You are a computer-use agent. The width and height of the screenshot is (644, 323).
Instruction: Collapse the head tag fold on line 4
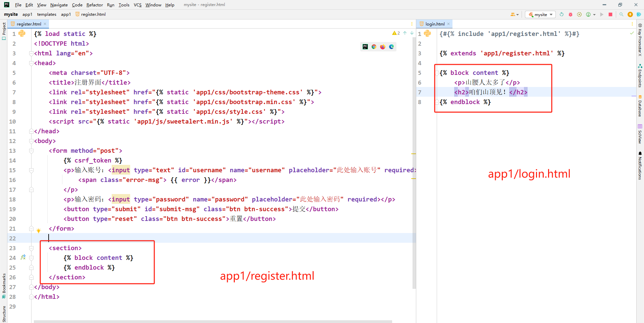tap(31, 63)
